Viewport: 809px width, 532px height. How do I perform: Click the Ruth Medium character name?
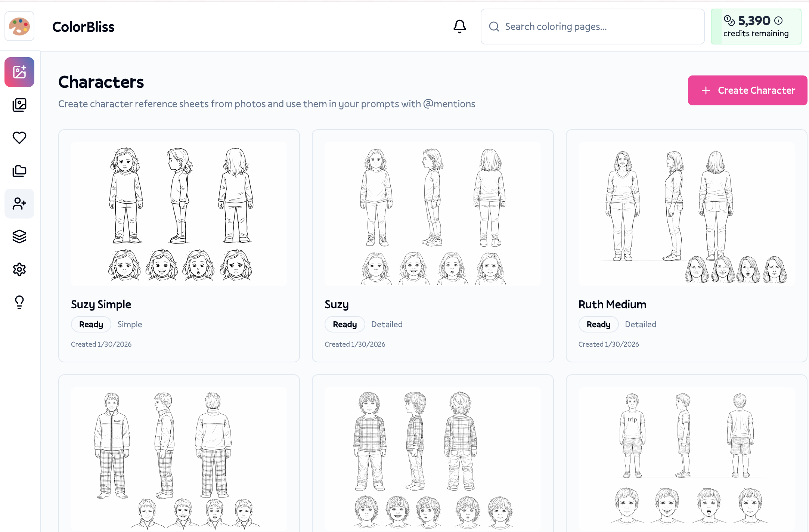(612, 304)
